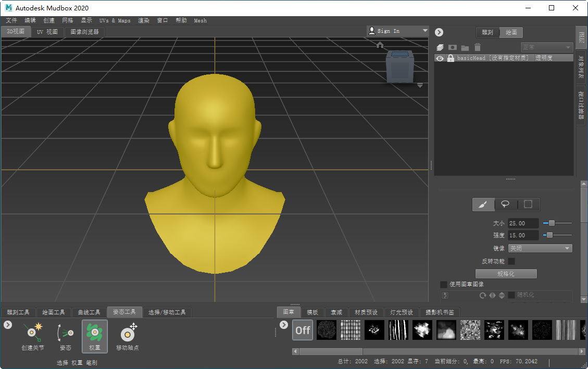Expand the stamp tray arrow menu

point(284,325)
